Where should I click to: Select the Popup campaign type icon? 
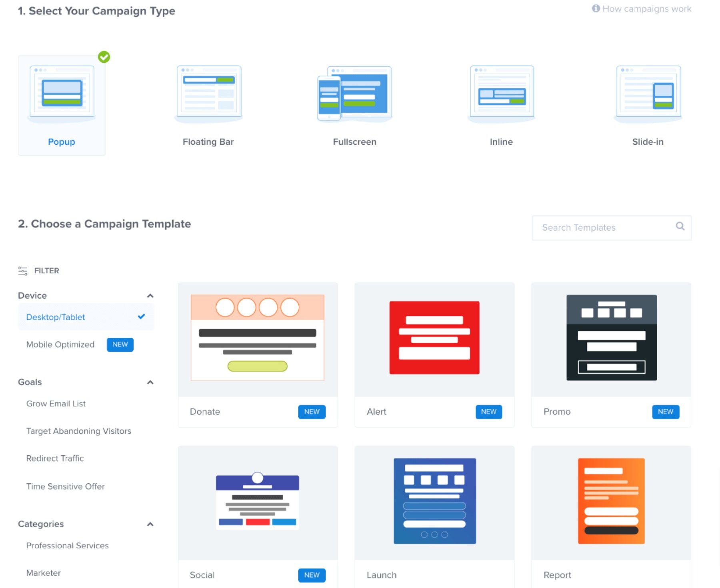point(62,94)
